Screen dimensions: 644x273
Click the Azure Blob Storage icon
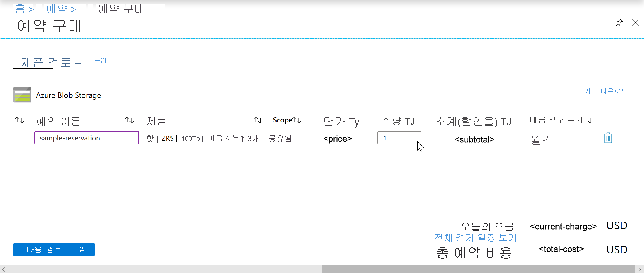click(22, 95)
